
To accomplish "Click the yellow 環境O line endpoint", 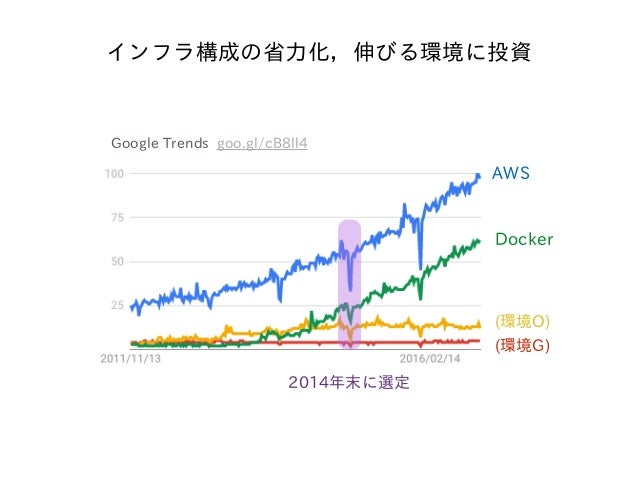I will 479,325.
